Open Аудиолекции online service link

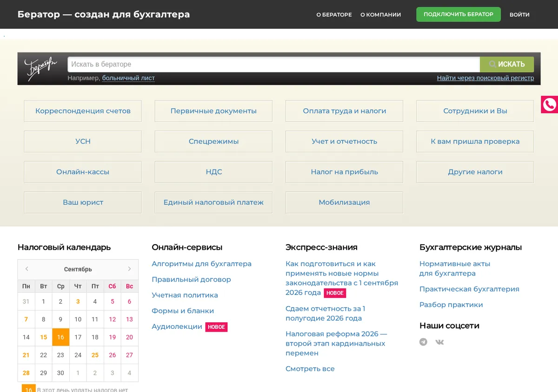click(x=177, y=327)
